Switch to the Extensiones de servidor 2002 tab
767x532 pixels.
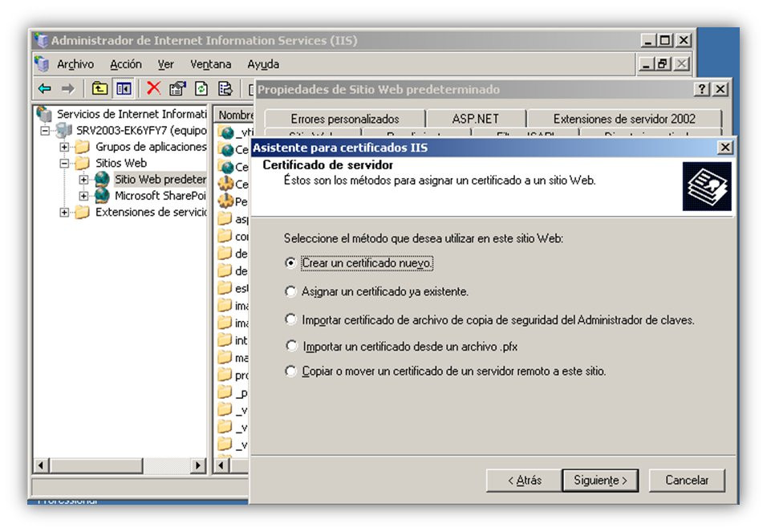(x=624, y=119)
